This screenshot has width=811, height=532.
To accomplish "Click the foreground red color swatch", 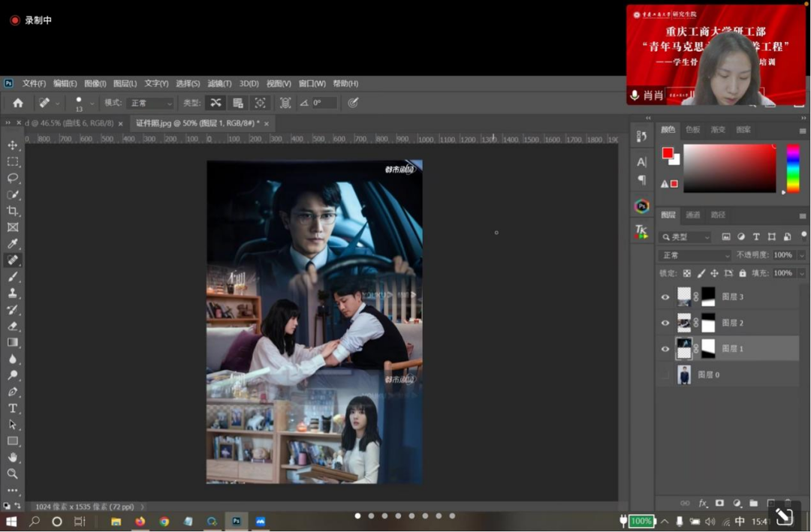I will pos(668,153).
